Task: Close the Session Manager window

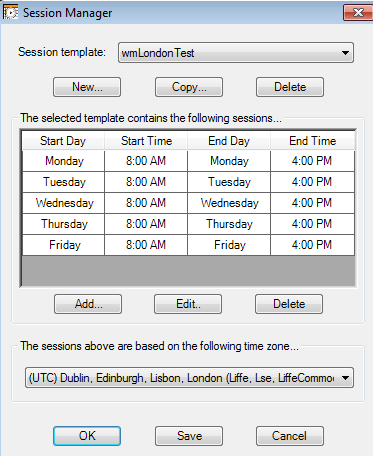Action: [x=358, y=13]
